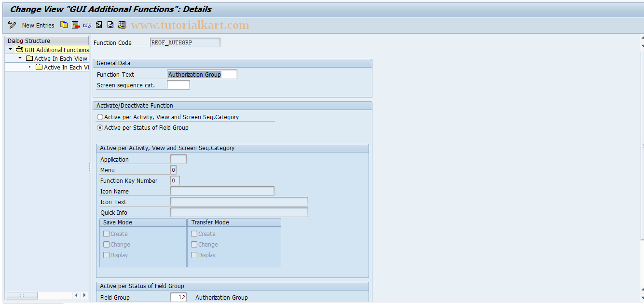Click the Previous Entry toolbar icon

99,25
